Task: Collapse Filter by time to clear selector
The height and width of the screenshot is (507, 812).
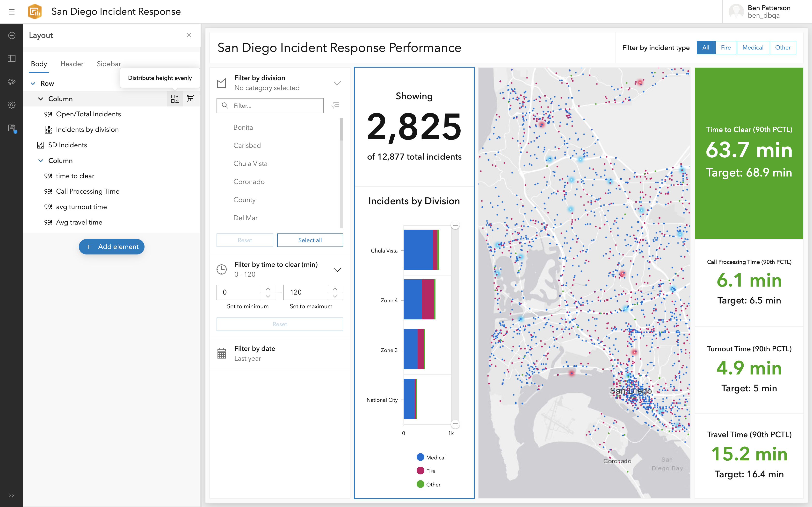Action: (x=337, y=270)
